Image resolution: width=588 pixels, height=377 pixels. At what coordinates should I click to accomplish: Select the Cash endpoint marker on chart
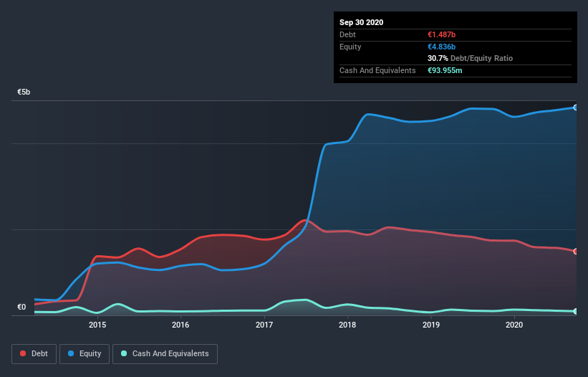(x=576, y=311)
